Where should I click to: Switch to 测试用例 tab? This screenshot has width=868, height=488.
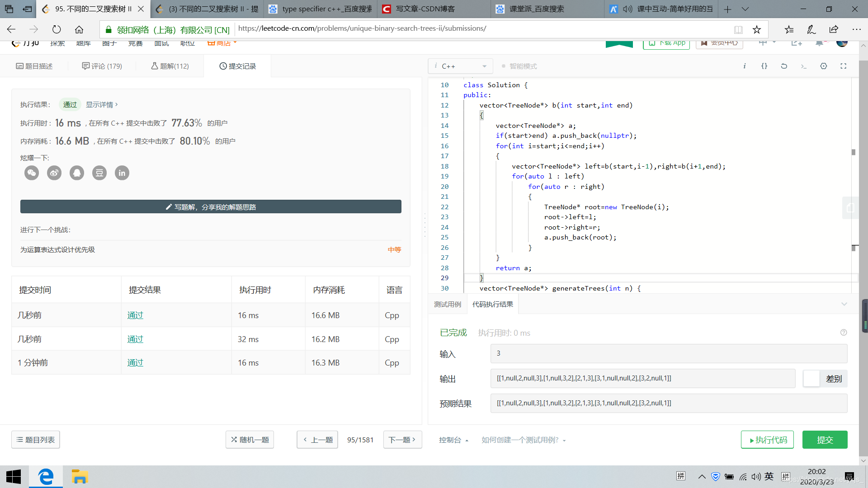coord(448,304)
